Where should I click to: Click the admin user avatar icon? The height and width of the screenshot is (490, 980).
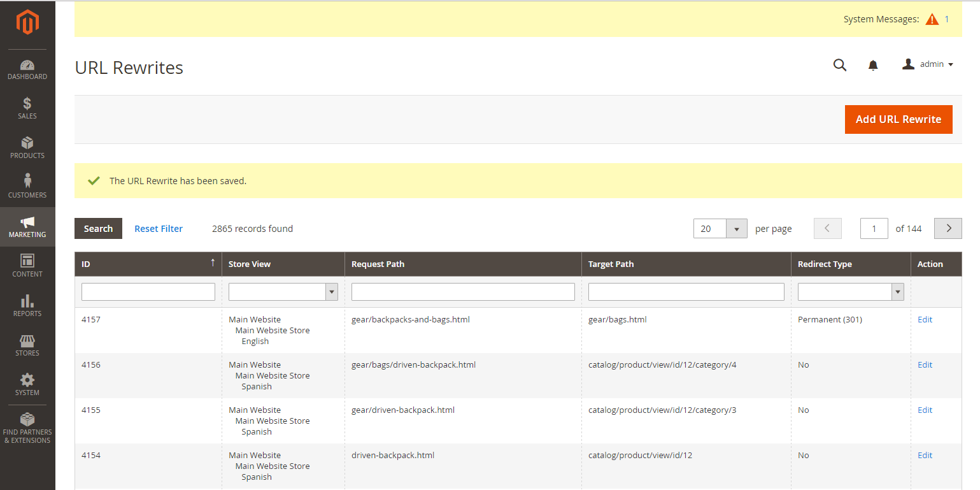[909, 64]
